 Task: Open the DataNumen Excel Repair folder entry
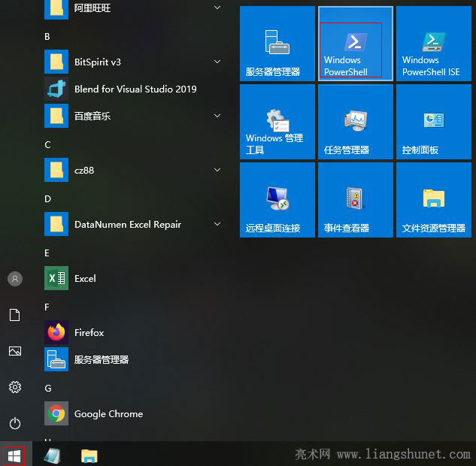tap(134, 224)
